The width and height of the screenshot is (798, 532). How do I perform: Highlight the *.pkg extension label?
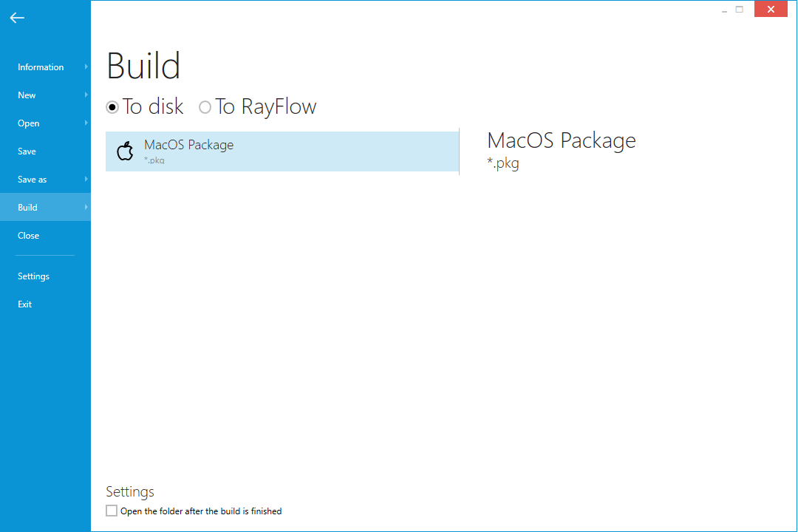pos(504,163)
